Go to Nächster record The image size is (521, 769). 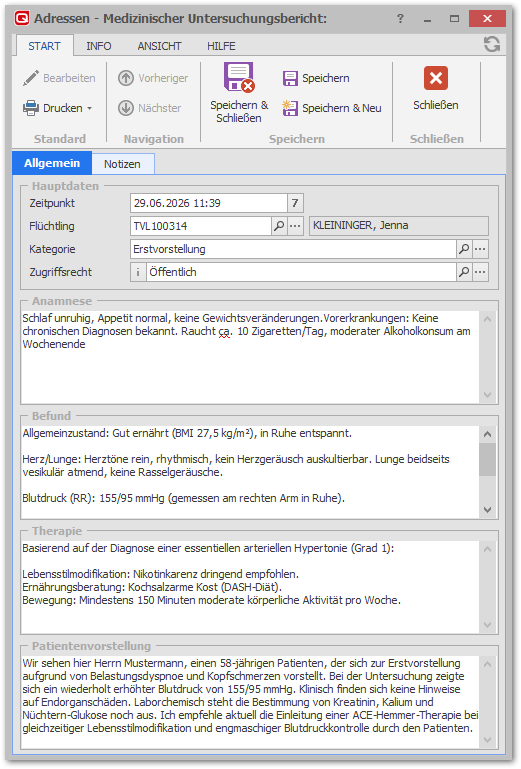tap(150, 108)
